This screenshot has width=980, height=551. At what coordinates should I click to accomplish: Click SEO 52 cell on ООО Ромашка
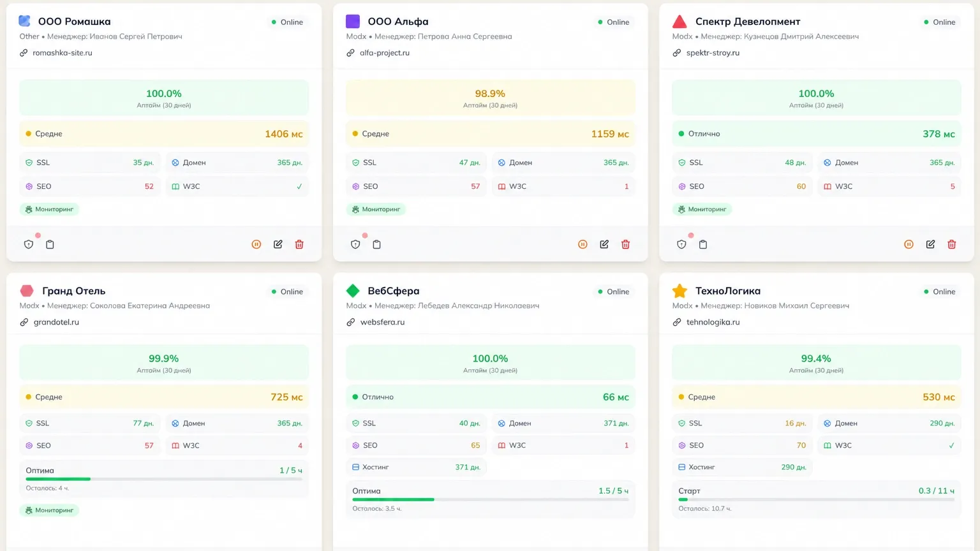coord(90,187)
